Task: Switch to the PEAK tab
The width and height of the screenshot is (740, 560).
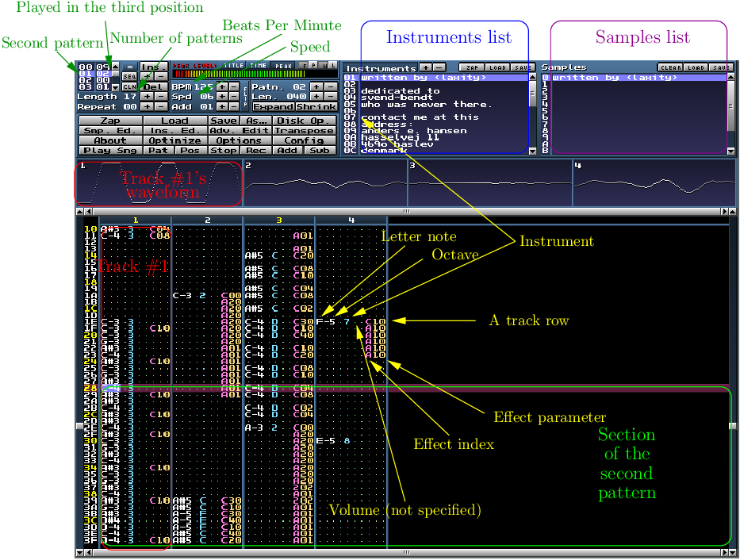Action: pos(284,66)
